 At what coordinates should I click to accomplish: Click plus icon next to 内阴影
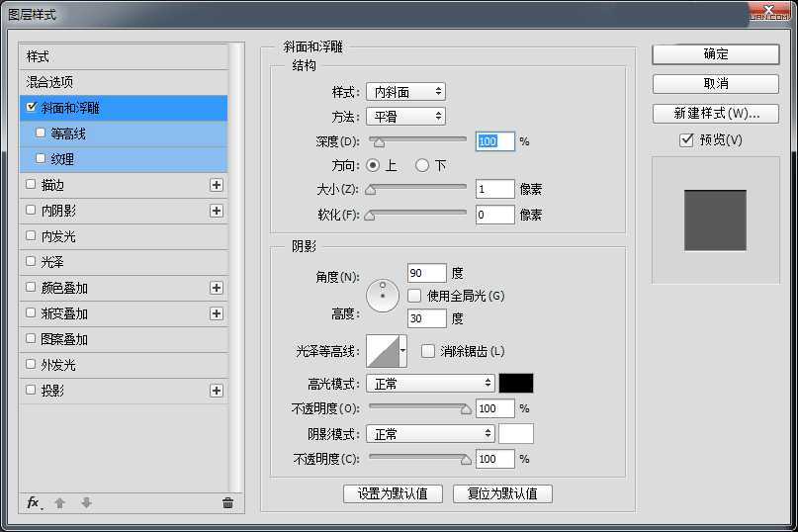pyautogui.click(x=217, y=211)
